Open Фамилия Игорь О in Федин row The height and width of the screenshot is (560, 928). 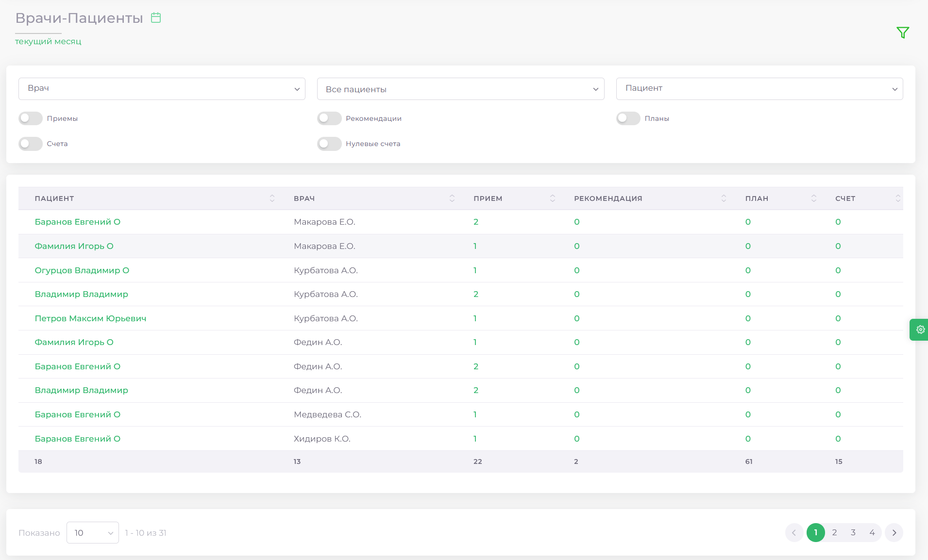coord(74,342)
